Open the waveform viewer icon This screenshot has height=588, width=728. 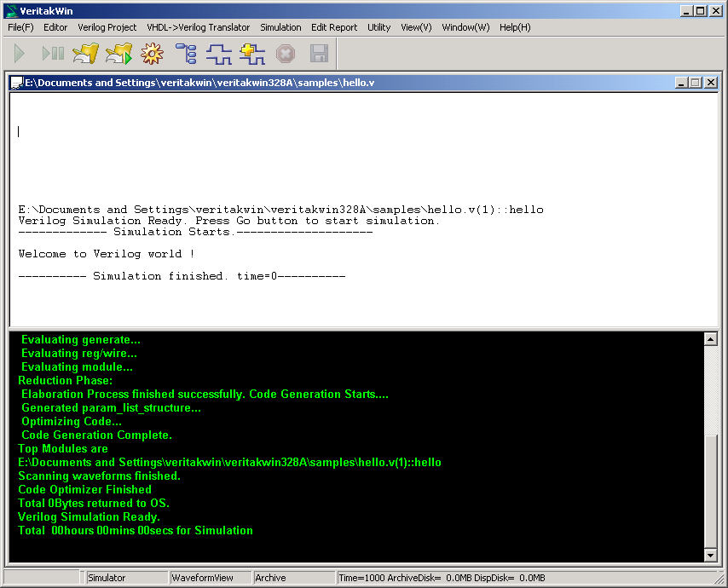pos(219,54)
